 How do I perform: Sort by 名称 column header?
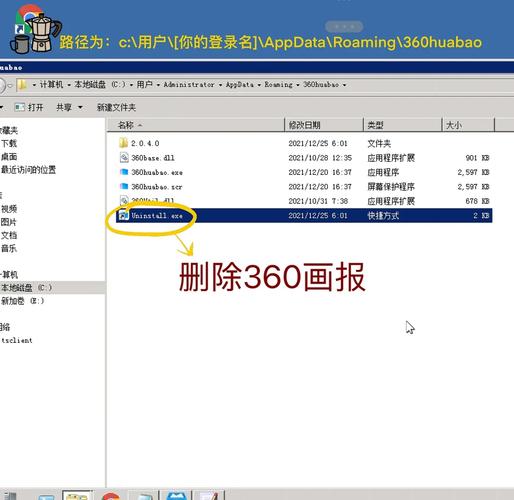pyautogui.click(x=196, y=125)
